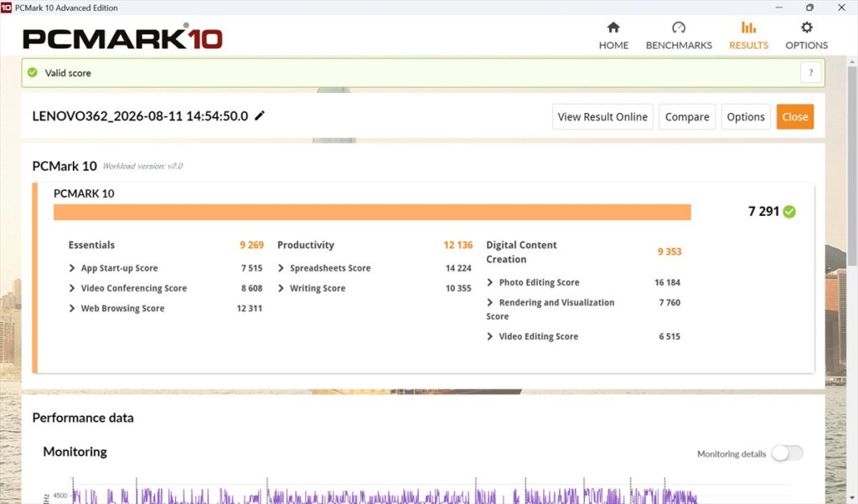
Task: Click the Photo Editing value 16 184
Action: pyautogui.click(x=667, y=283)
